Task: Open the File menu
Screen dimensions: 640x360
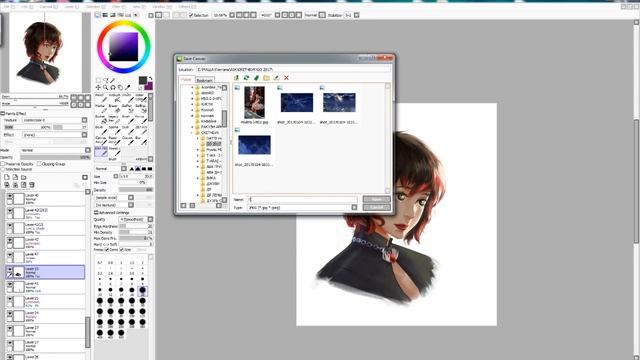Action: pos(9,7)
